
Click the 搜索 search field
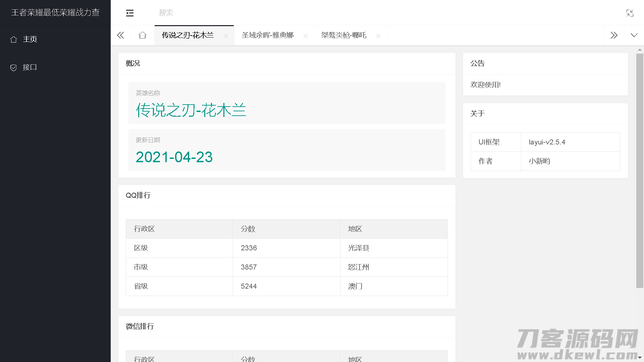click(166, 13)
